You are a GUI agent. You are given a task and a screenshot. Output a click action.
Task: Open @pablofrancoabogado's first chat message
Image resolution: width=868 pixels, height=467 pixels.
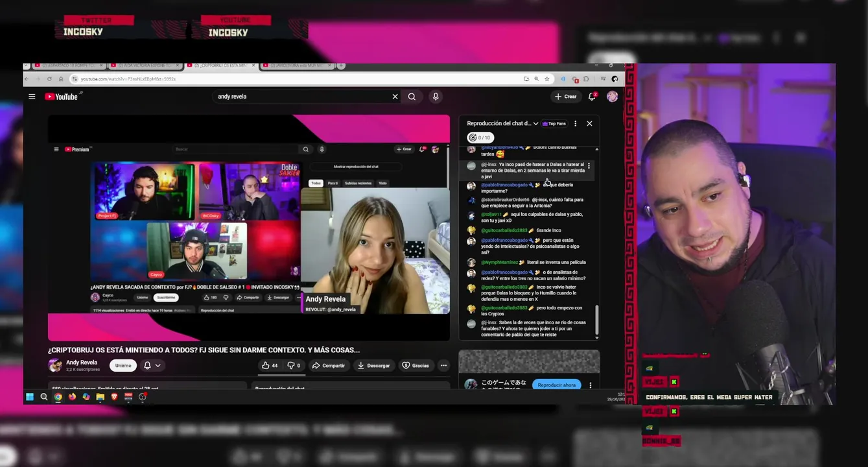click(528, 188)
